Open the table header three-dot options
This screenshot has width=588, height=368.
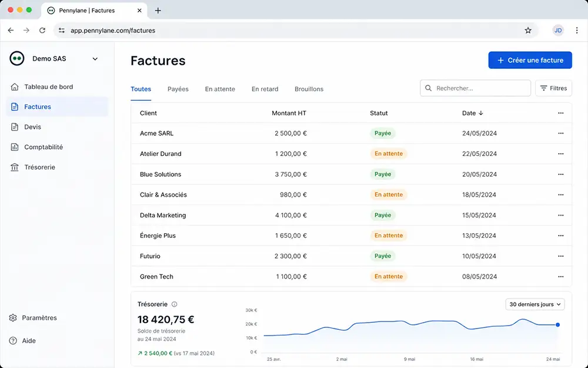pyautogui.click(x=560, y=113)
